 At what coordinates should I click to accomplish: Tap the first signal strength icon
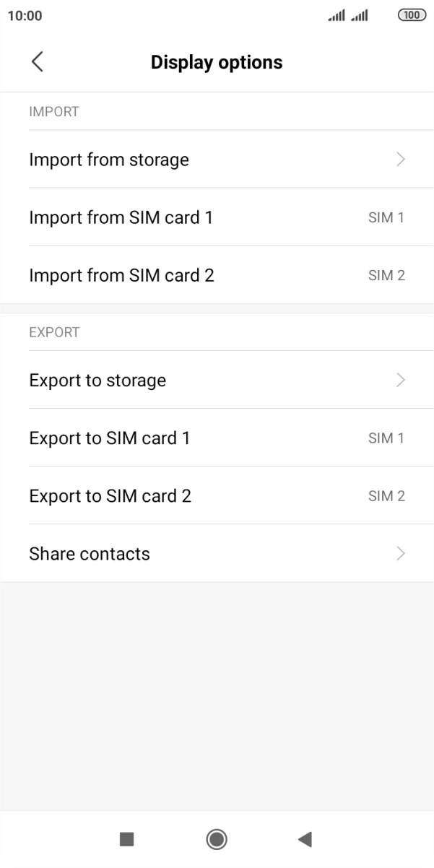click(x=335, y=14)
